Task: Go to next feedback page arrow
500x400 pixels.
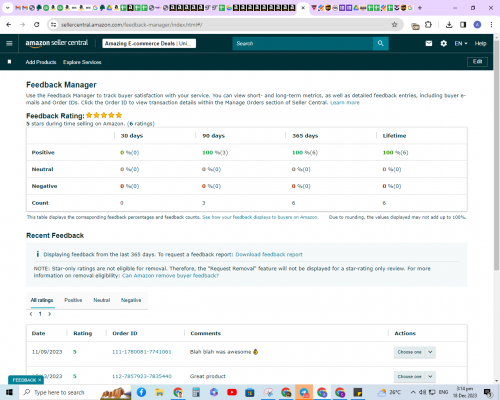Action: tap(49, 314)
